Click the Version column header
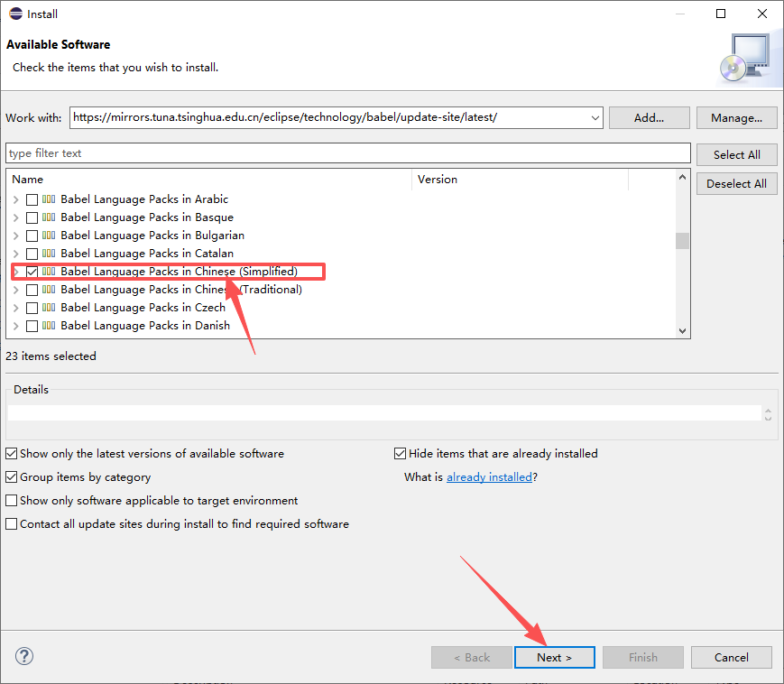784x684 pixels. (520, 180)
